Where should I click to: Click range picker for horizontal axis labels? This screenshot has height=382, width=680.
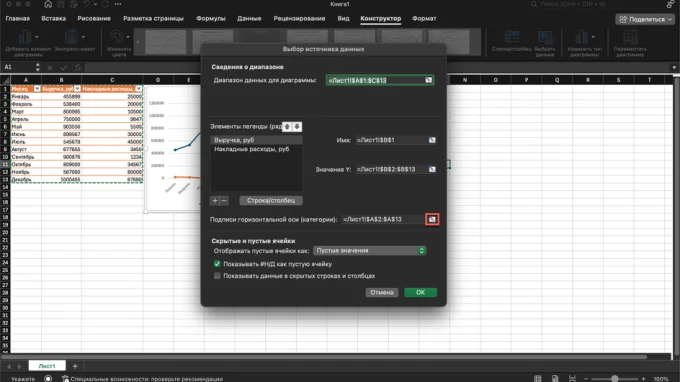pyautogui.click(x=432, y=219)
